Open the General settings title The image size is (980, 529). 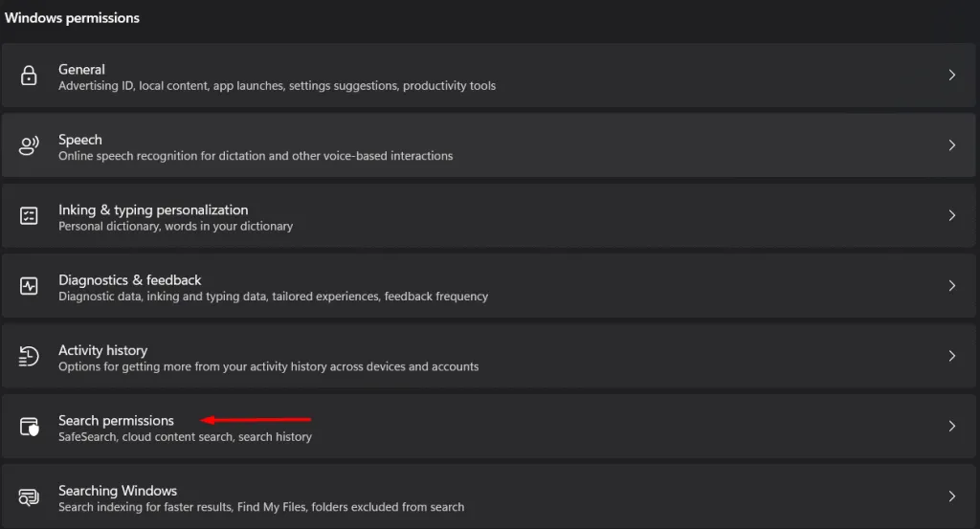point(82,69)
